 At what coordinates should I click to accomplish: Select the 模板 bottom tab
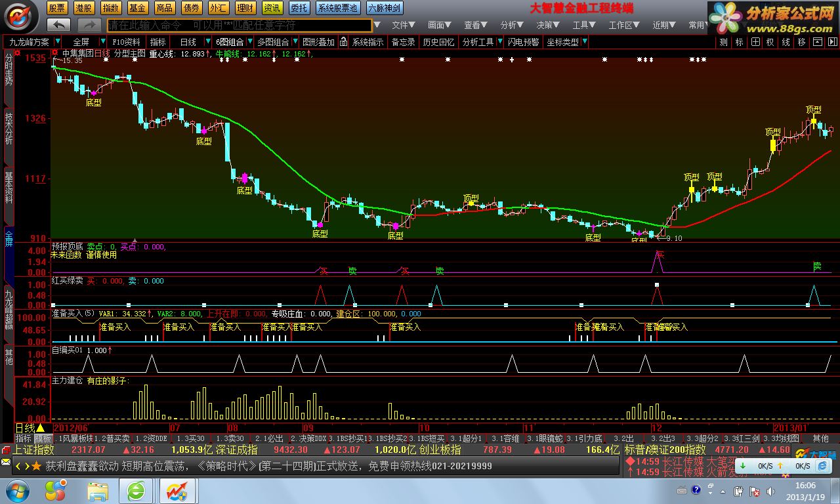[x=43, y=438]
